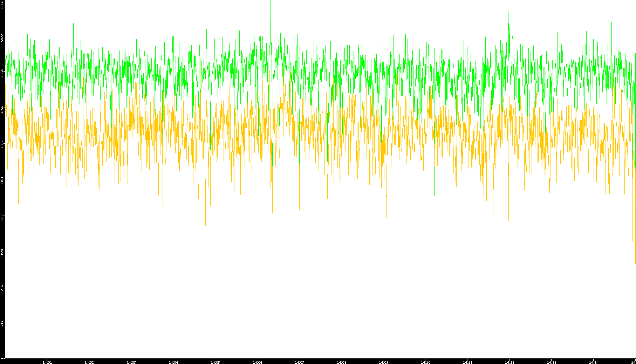Click the 14:01 time axis label
The width and height of the screenshot is (636, 364).
tap(47, 362)
